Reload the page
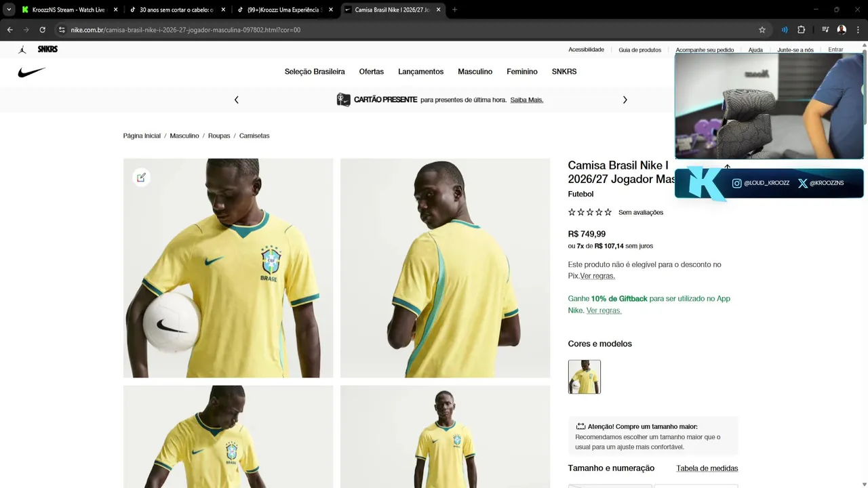Image resolution: width=868 pixels, height=488 pixels. click(42, 30)
